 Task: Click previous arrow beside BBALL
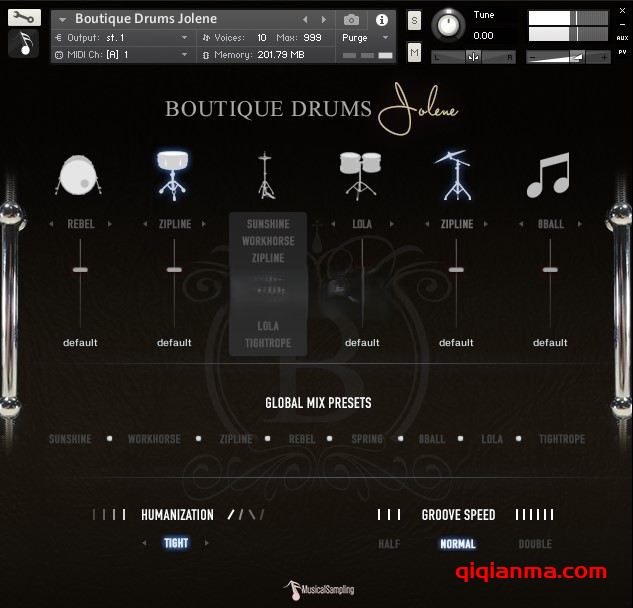[x=521, y=224]
